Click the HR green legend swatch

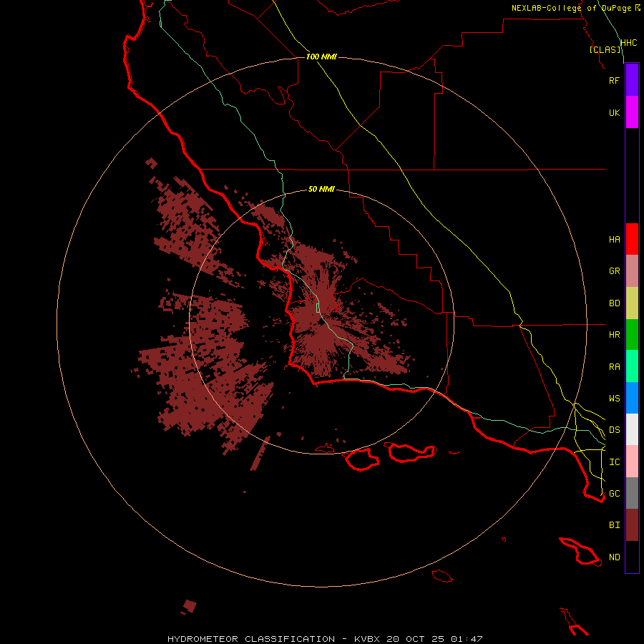click(632, 335)
